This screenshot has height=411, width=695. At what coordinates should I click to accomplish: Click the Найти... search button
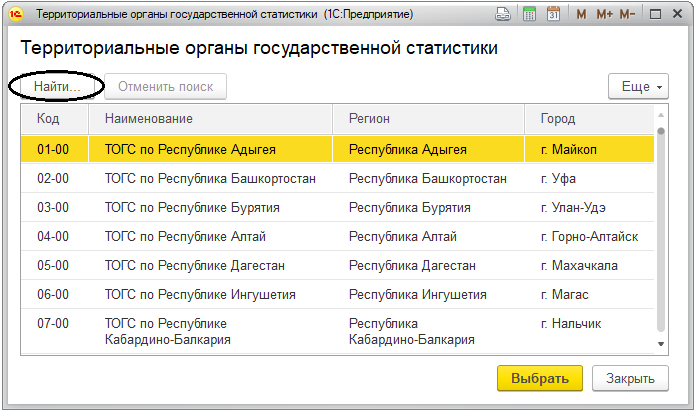pyautogui.click(x=57, y=86)
